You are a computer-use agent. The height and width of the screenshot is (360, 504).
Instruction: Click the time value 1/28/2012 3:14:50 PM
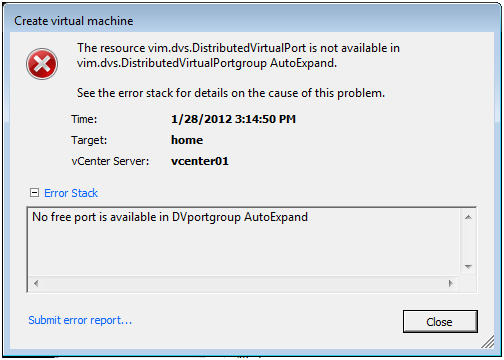(x=233, y=119)
